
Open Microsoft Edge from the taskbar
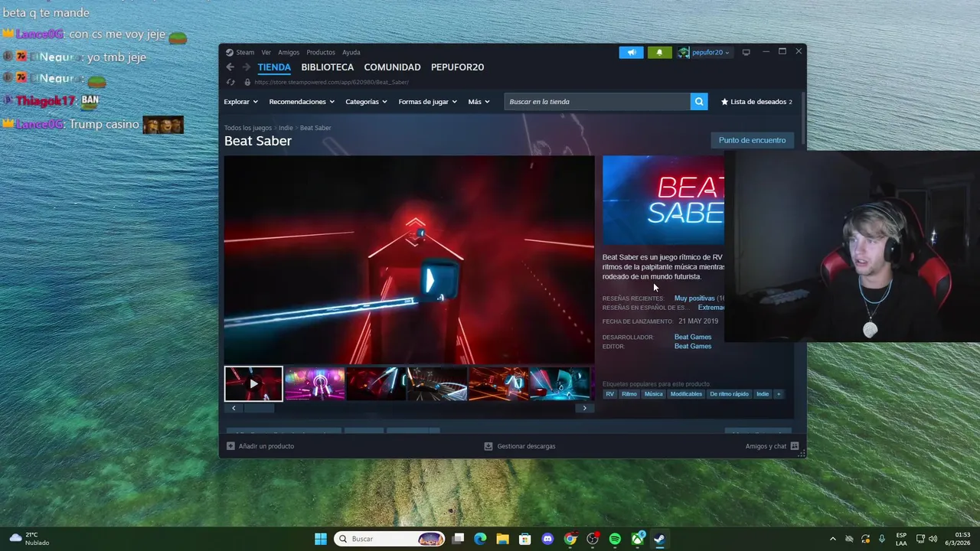click(x=480, y=539)
